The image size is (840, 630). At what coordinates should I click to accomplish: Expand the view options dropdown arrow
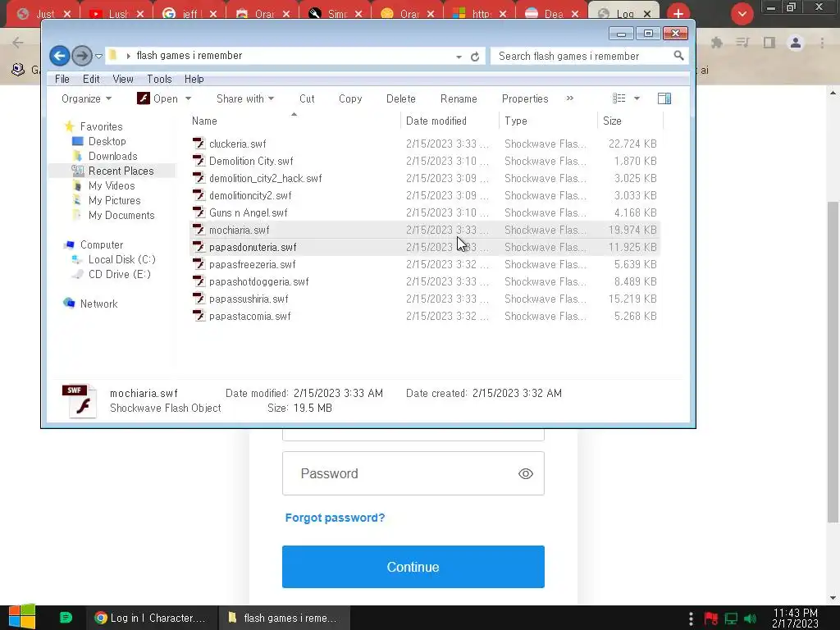click(x=637, y=98)
